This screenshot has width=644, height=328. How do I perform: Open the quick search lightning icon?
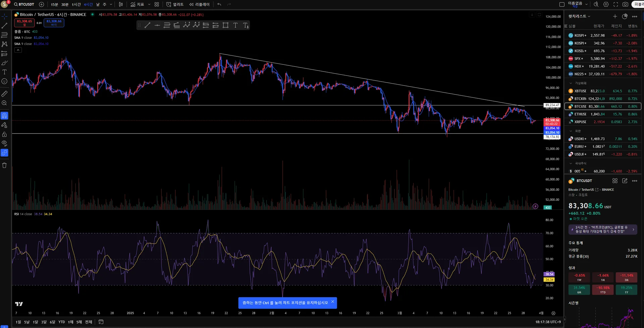coord(596,4)
